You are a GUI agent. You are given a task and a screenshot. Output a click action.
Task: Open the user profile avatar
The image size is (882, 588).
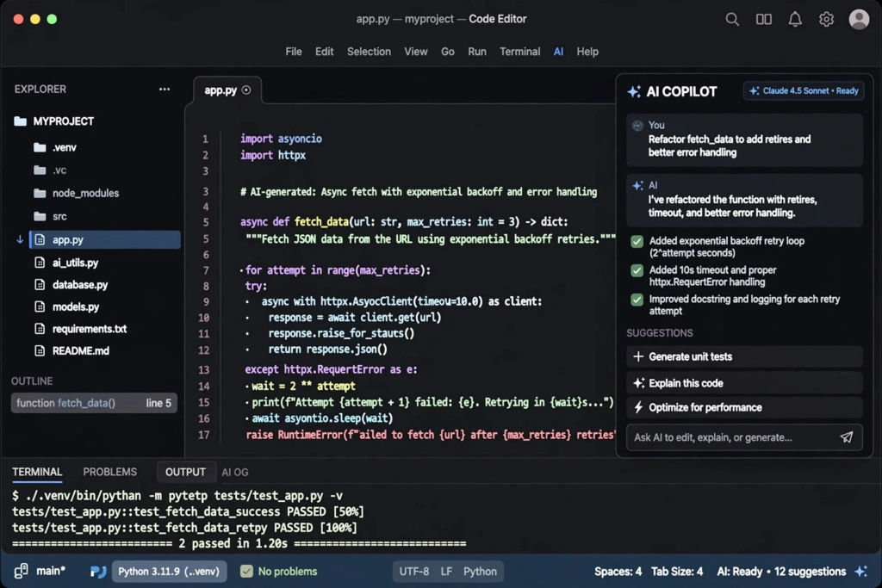(859, 19)
